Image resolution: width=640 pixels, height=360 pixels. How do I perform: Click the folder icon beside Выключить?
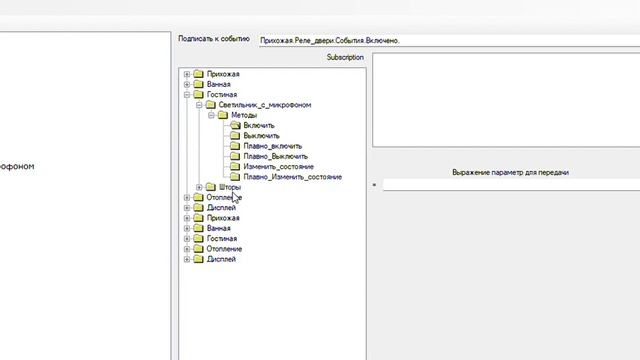coord(235,136)
